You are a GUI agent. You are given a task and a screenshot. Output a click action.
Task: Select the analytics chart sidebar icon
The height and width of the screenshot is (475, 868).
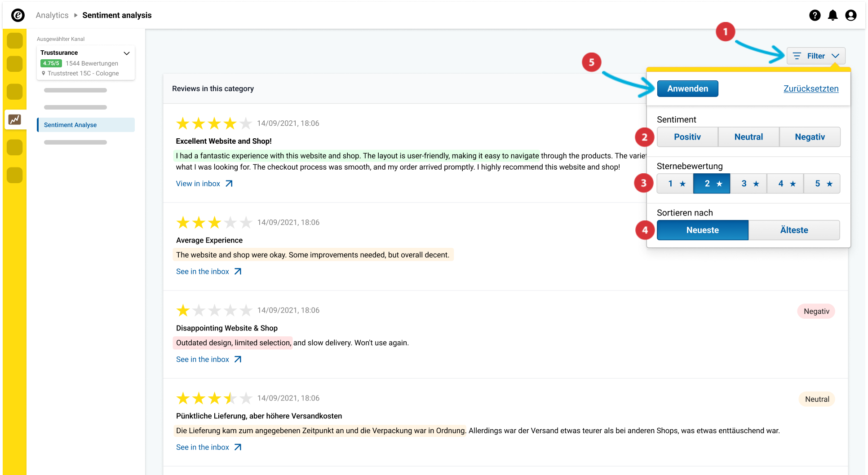click(x=15, y=119)
